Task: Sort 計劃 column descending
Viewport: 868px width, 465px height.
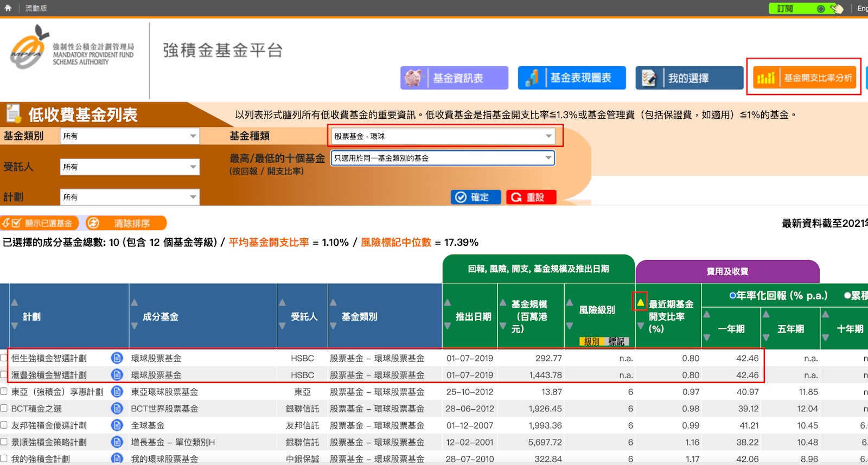Action: click(x=15, y=326)
